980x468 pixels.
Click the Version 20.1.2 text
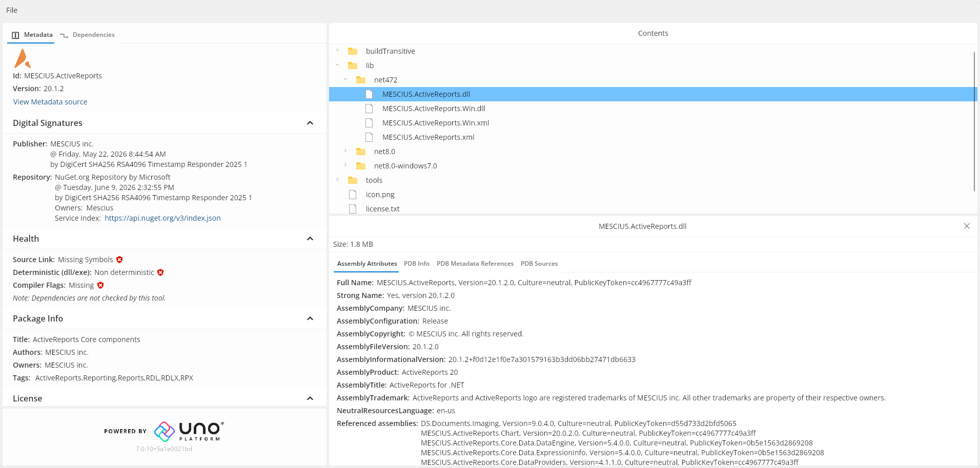(x=38, y=89)
